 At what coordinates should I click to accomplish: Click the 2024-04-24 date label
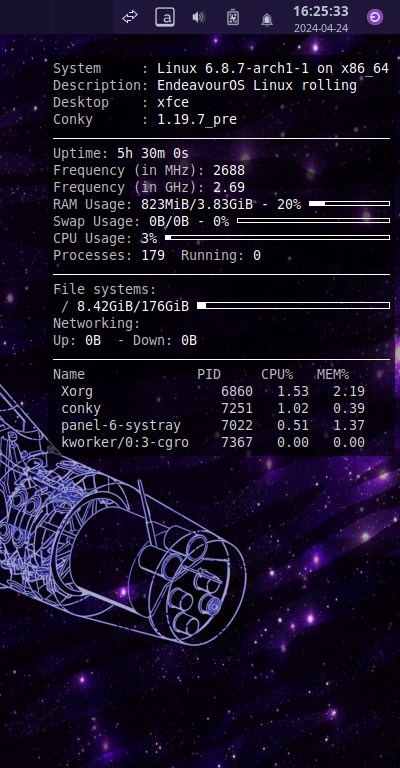[x=321, y=28]
